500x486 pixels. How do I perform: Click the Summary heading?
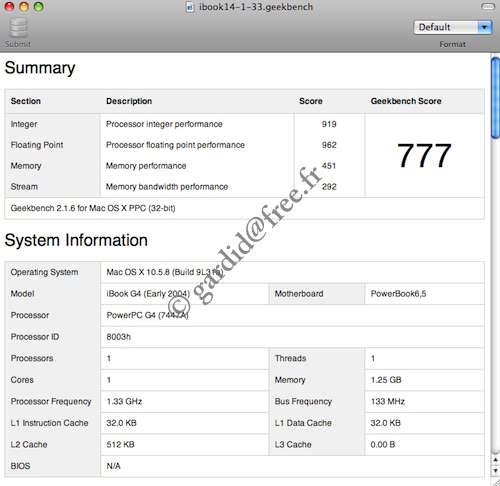(x=40, y=68)
